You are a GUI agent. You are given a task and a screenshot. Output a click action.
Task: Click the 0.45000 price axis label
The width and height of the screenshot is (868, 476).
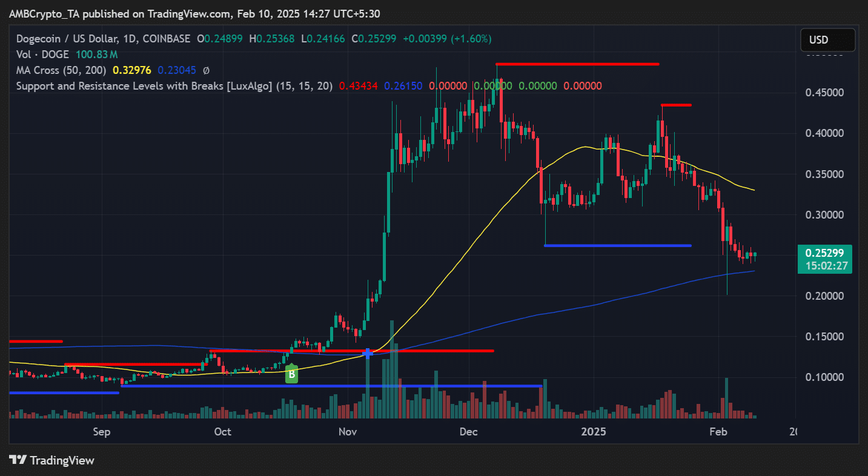826,93
